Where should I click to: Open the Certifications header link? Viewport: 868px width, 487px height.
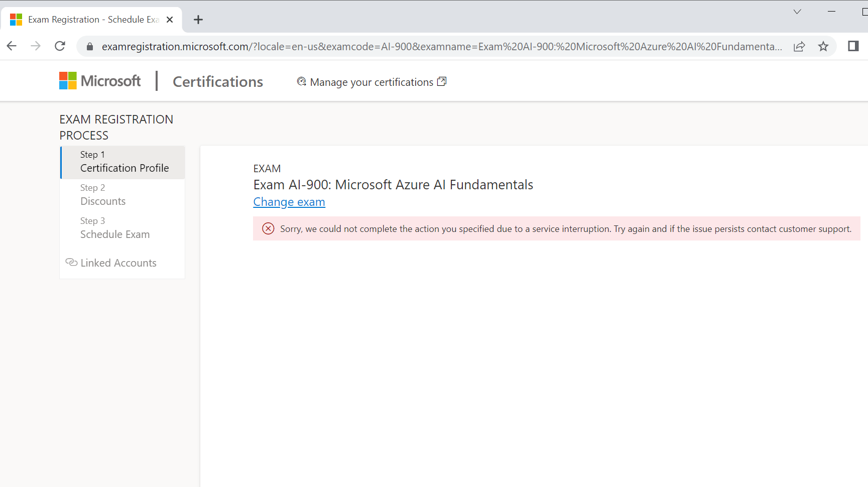[218, 82]
